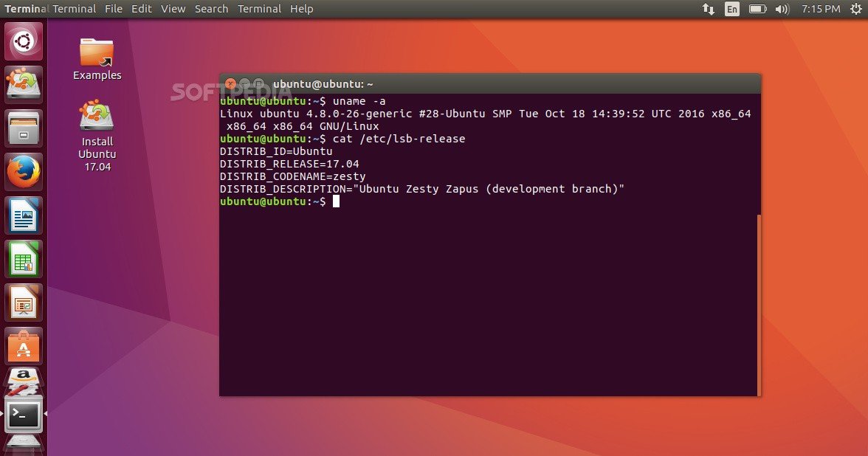This screenshot has width=868, height=456.
Task: Select the Terminal icon in the launcher
Action: [24, 414]
